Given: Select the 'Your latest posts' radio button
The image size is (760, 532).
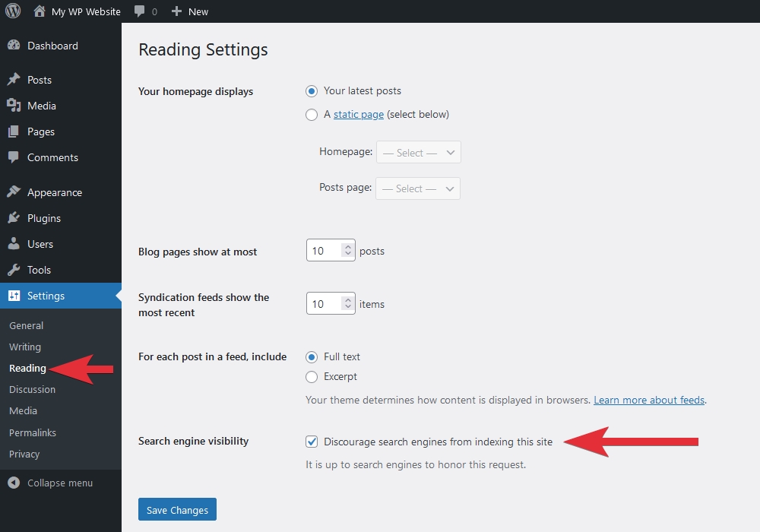Looking at the screenshot, I should [x=312, y=91].
